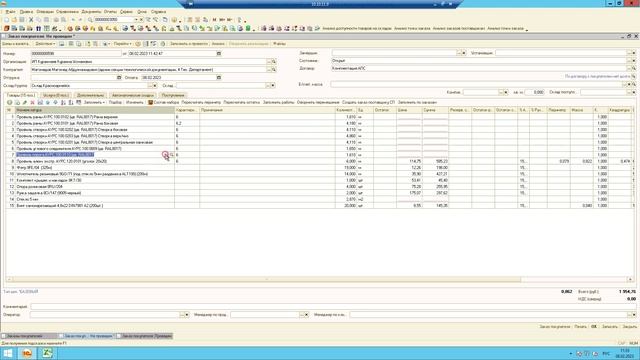Click the first icon in document toolbar after Действия
This screenshot has width=640, height=360.
62,44
